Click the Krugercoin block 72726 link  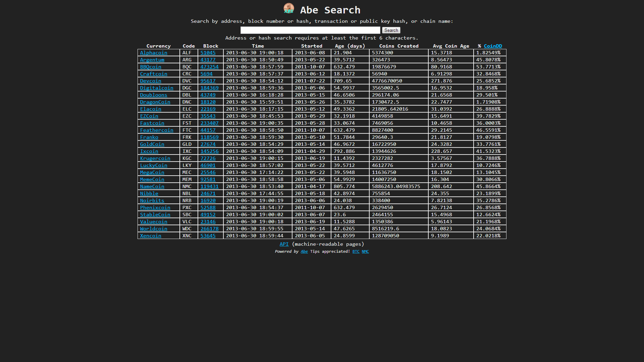click(208, 158)
